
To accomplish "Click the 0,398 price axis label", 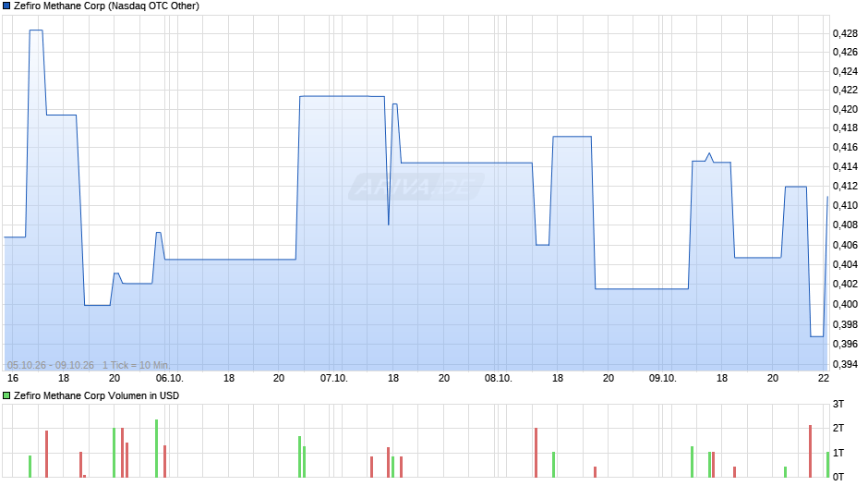I will click(x=845, y=324).
